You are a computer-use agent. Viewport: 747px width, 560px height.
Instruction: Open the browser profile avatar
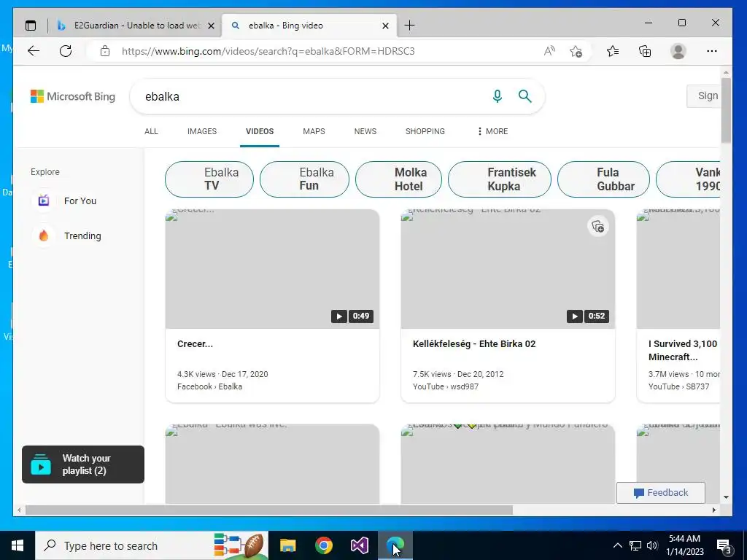(678, 51)
